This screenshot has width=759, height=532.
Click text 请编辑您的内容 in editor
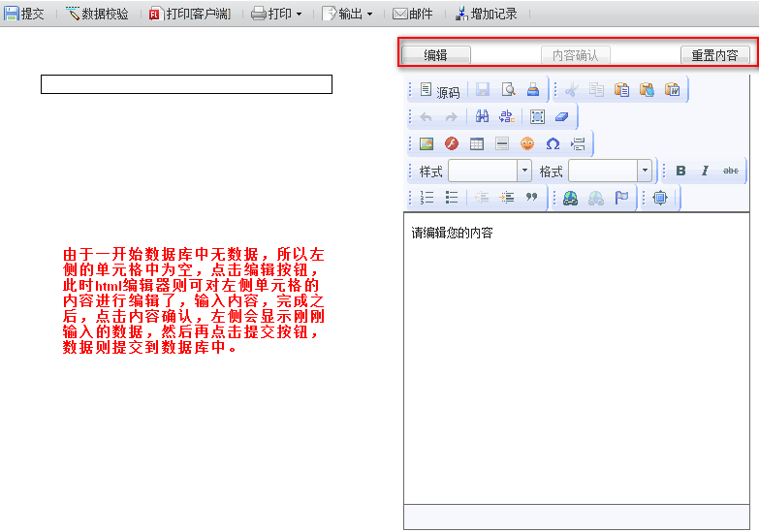[452, 233]
